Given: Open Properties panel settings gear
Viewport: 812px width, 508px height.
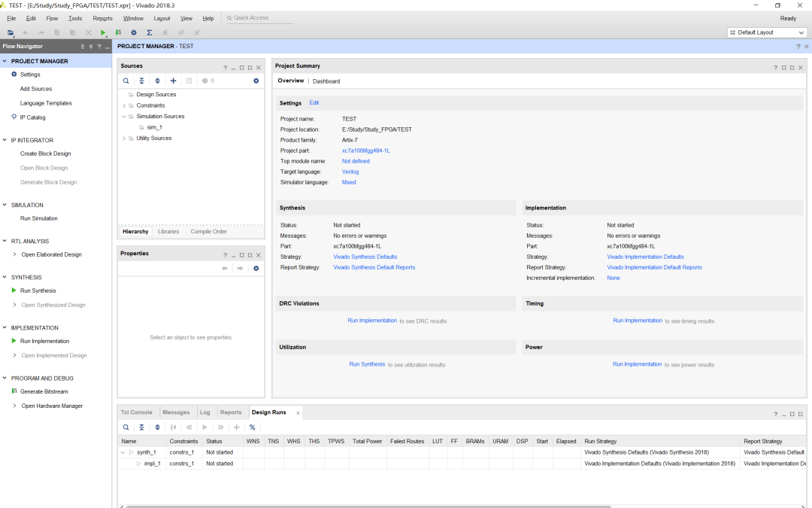Looking at the screenshot, I should (x=256, y=269).
